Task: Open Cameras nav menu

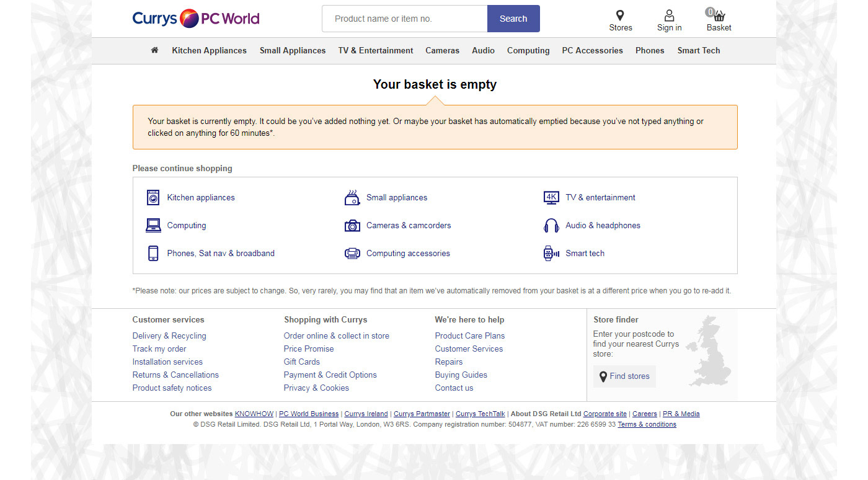Action: (x=443, y=51)
